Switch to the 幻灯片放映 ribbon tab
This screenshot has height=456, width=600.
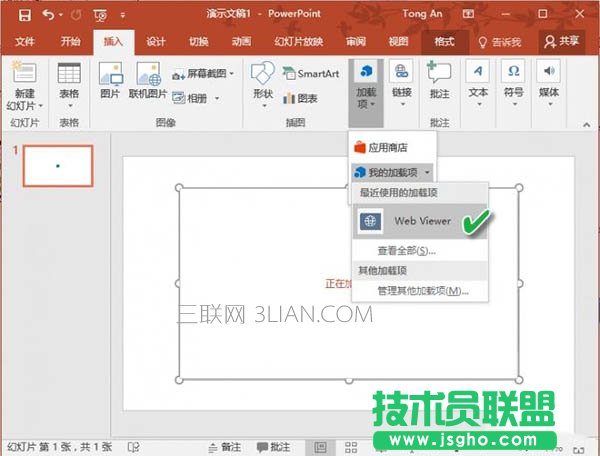pos(298,41)
